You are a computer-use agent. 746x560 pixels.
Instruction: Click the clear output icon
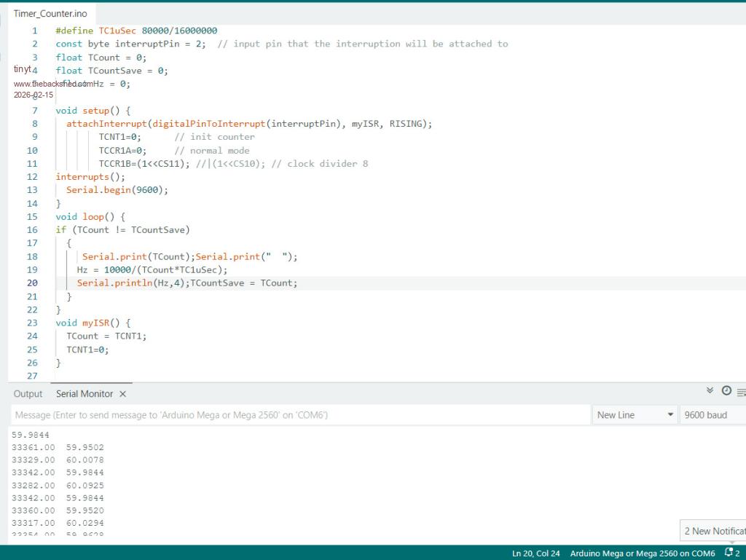pos(741,393)
